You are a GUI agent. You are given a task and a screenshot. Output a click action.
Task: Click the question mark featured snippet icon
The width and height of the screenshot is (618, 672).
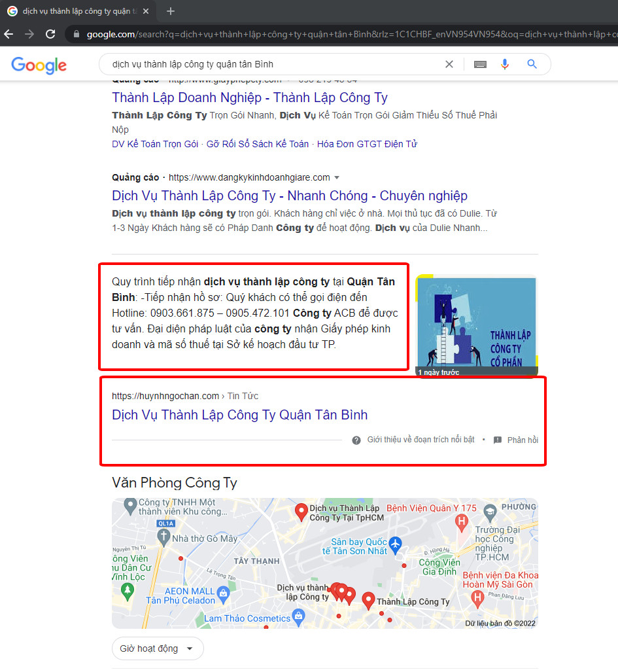[356, 440]
